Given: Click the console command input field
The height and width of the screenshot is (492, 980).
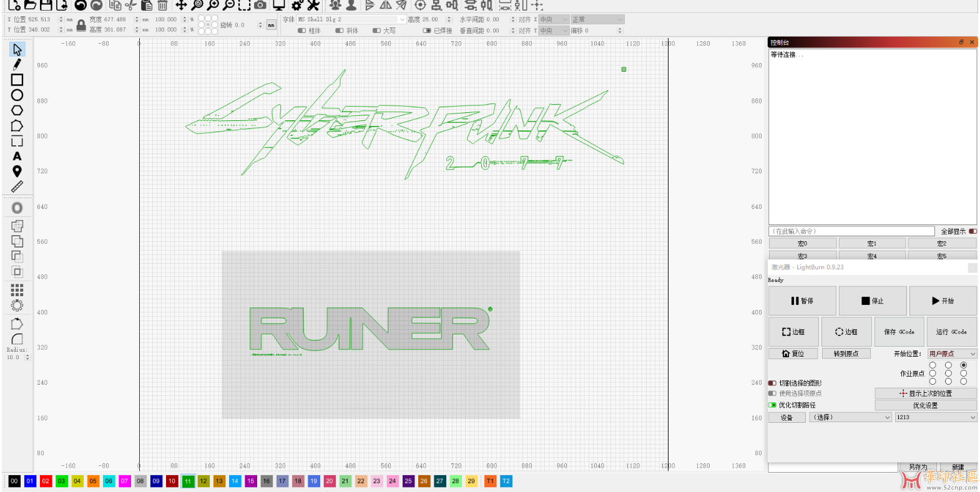Looking at the screenshot, I should pyautogui.click(x=852, y=231).
